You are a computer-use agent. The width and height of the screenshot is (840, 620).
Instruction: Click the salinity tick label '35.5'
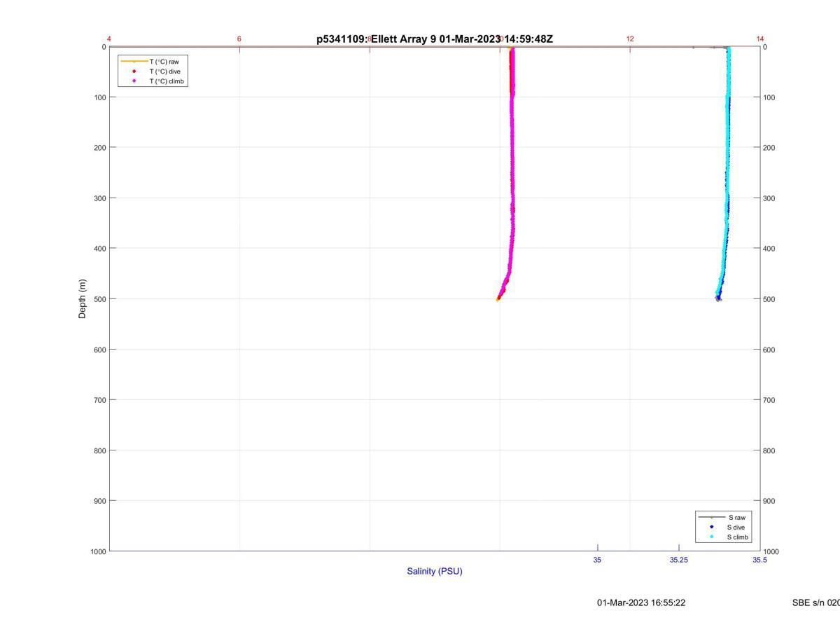click(759, 560)
